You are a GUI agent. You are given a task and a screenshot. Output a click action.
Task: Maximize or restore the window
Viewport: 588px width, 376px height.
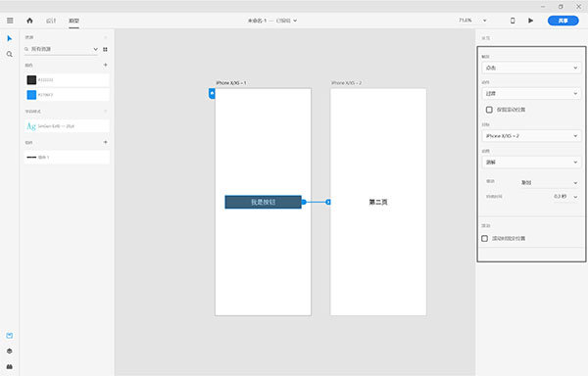[561, 7]
